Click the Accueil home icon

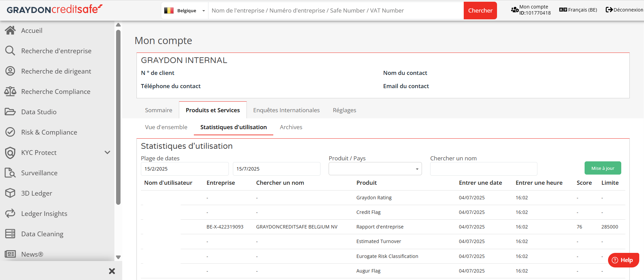tap(10, 31)
